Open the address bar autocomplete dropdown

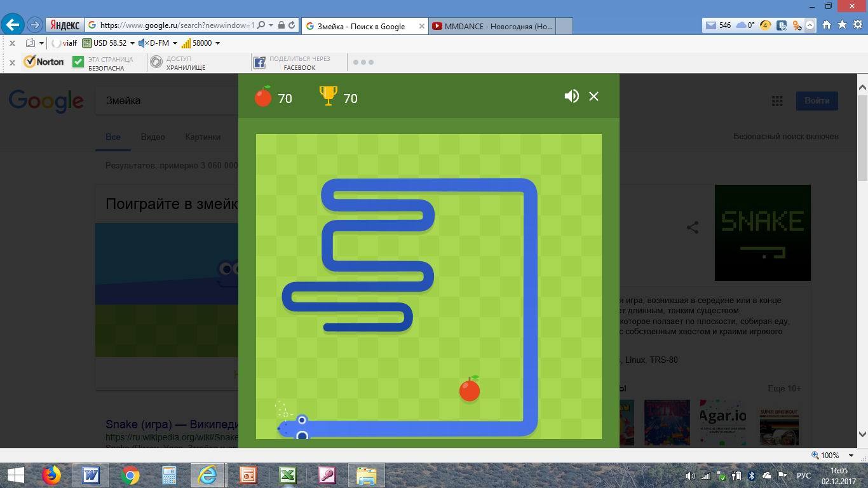(x=271, y=25)
